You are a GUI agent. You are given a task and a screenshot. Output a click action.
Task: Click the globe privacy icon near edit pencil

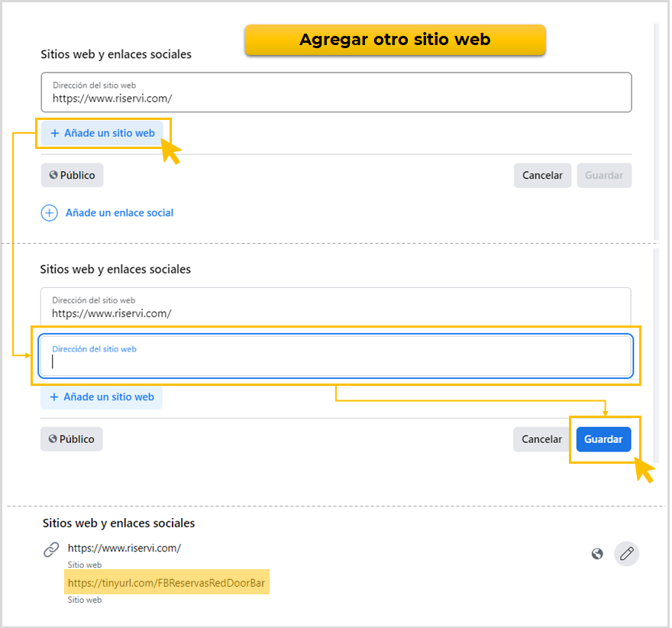597,554
